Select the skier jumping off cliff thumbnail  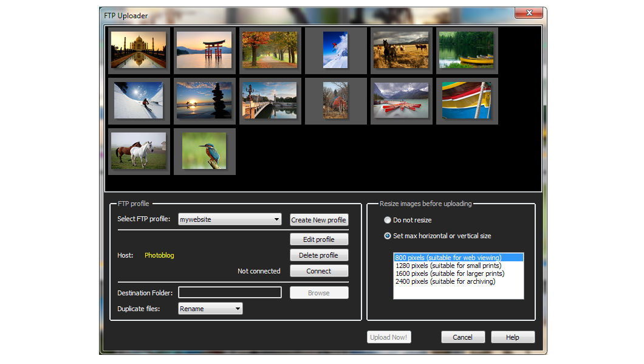pyautogui.click(x=335, y=50)
